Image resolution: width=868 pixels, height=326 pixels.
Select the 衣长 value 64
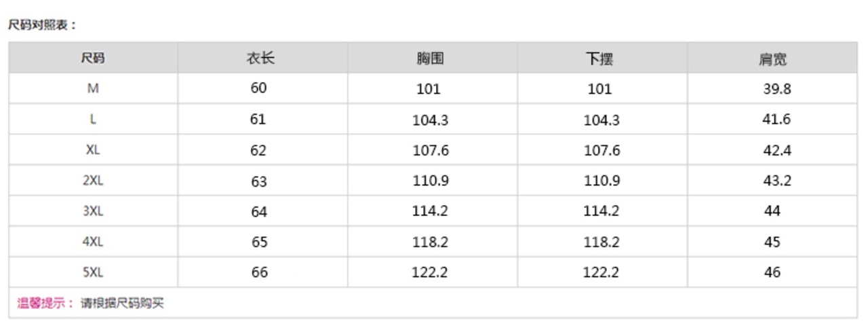click(x=258, y=212)
